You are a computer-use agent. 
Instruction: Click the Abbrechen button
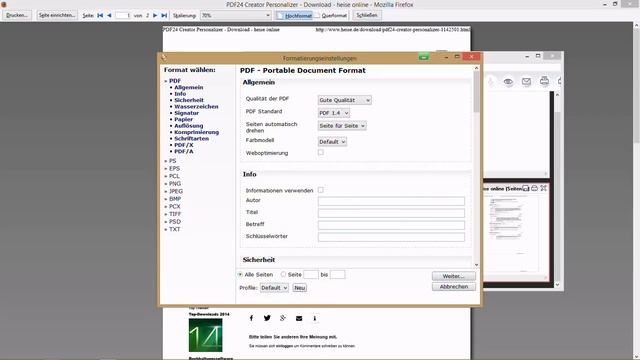click(454, 287)
